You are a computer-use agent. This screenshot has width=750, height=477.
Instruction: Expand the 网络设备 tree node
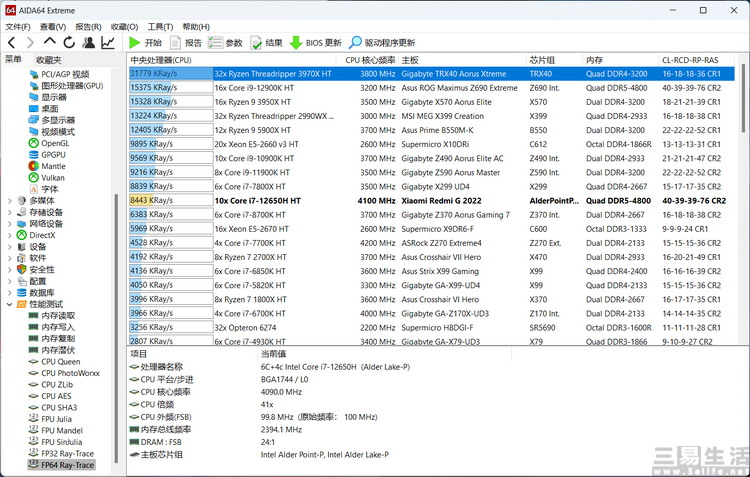click(10, 224)
